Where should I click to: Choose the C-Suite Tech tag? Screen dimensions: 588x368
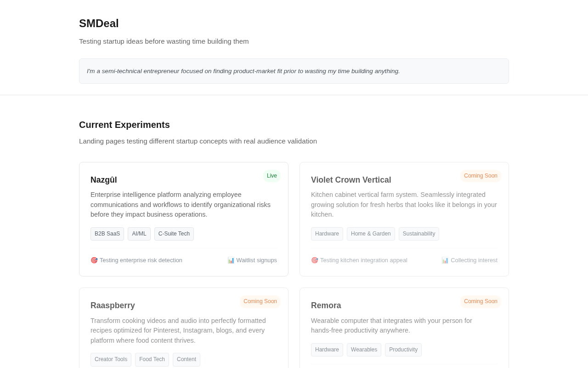174,234
